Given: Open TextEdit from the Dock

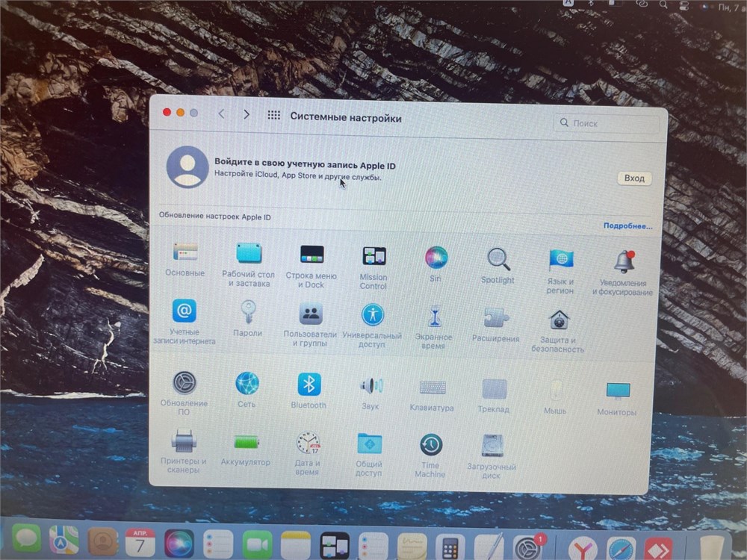Looking at the screenshot, I should [489, 547].
